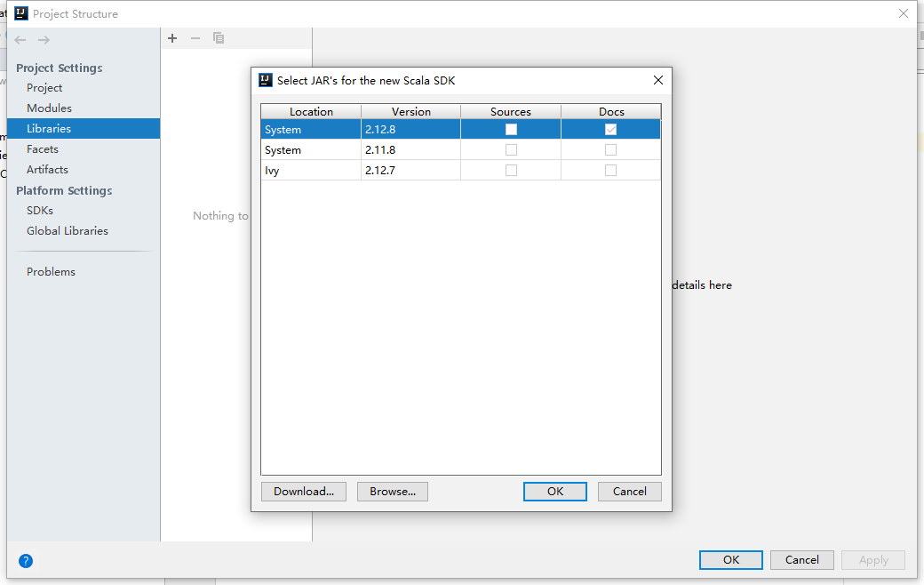Cancel the Scala SDK selection dialog
Viewport: 924px width, 585px height.
(x=629, y=492)
